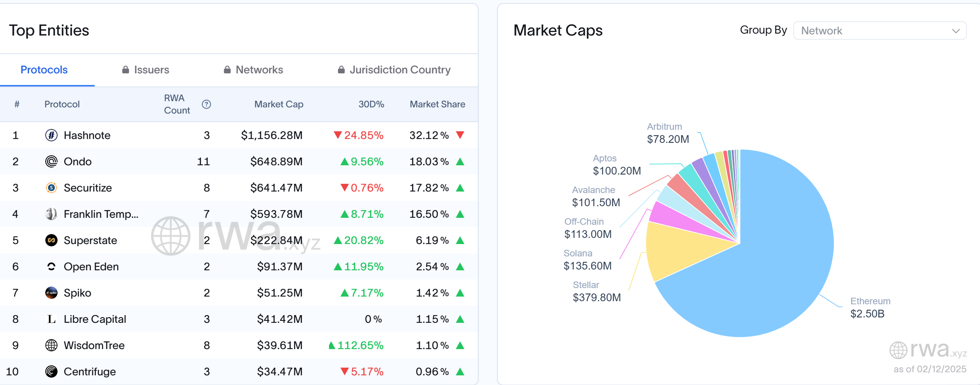Viewport: 980px width, 385px height.
Task: Click the lock icon on Jurisdiction Country tab
Action: click(x=341, y=70)
